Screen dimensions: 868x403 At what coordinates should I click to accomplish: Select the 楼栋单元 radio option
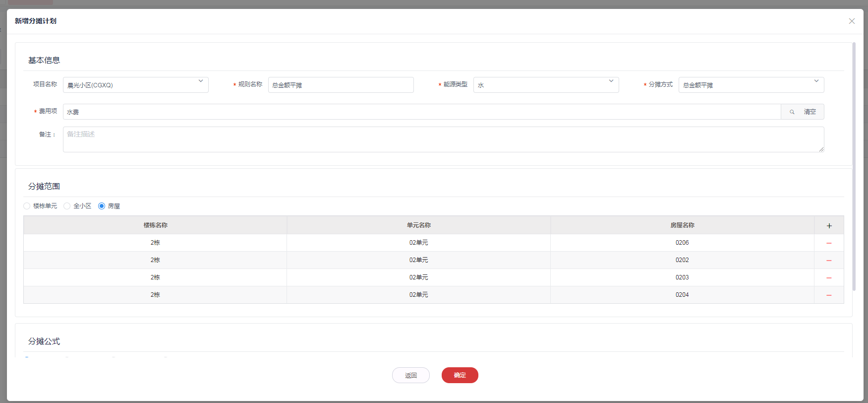(27, 206)
